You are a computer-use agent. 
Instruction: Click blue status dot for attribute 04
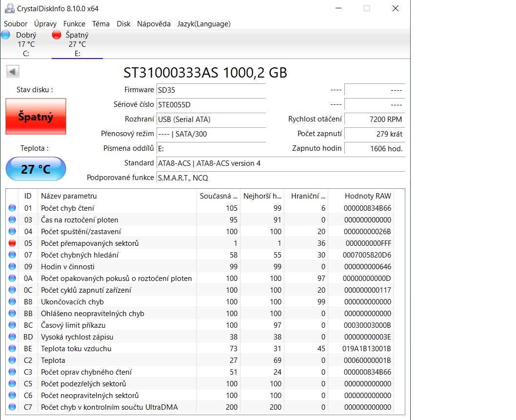(12, 231)
